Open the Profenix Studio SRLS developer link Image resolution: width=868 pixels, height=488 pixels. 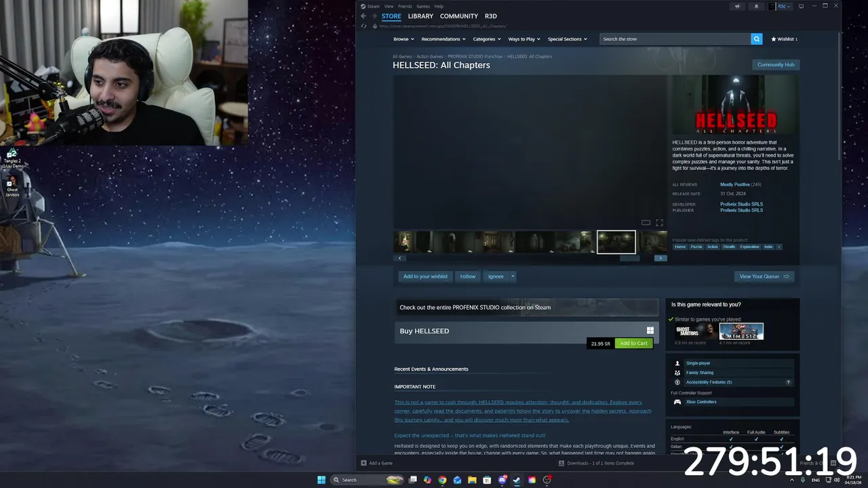(x=741, y=204)
